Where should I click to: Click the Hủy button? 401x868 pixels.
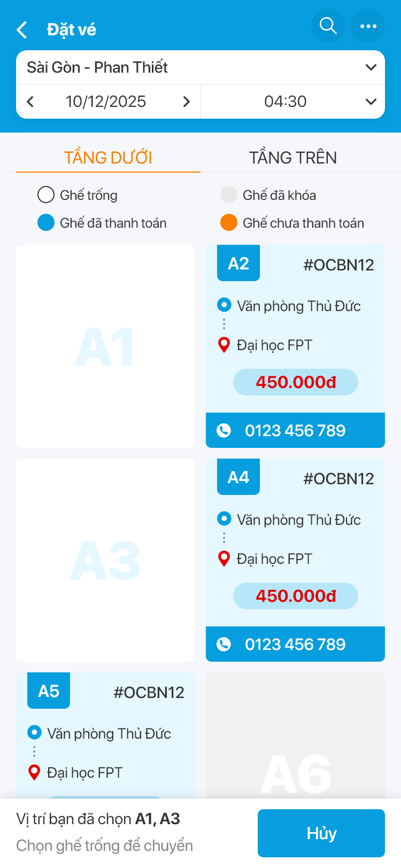point(321,833)
